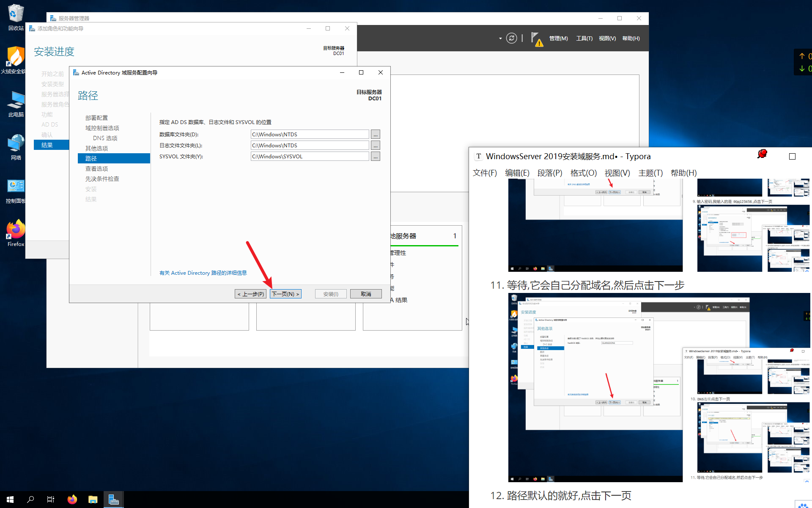Screen dimensions: 812x508
Task: Expand the dropdown arrow beside the refresh icon
Action: pyautogui.click(x=500, y=39)
